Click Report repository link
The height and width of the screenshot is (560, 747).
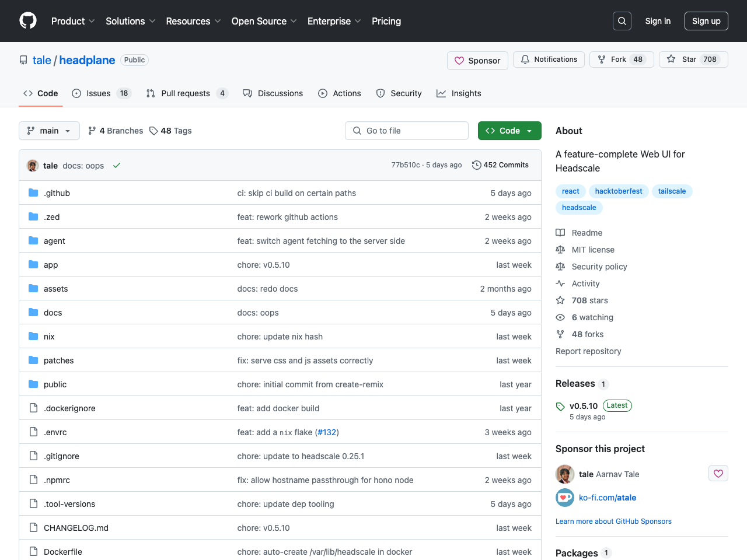[588, 351]
